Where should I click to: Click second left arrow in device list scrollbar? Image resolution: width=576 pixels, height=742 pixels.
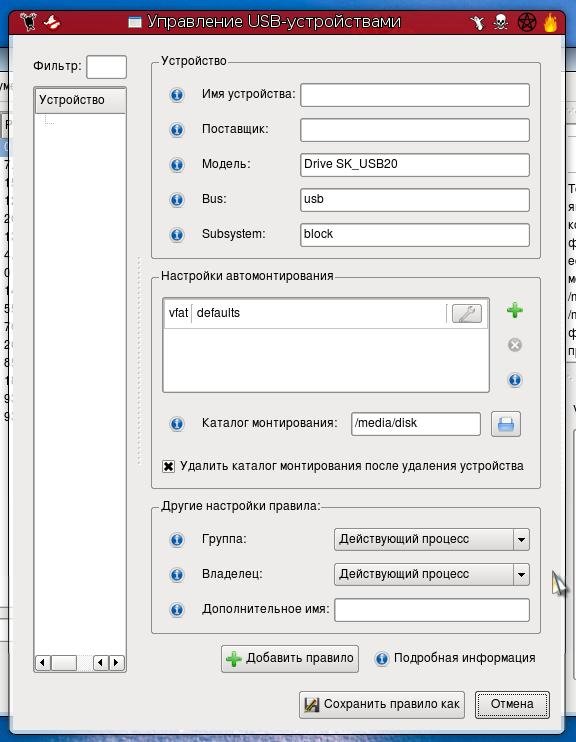click(x=101, y=663)
